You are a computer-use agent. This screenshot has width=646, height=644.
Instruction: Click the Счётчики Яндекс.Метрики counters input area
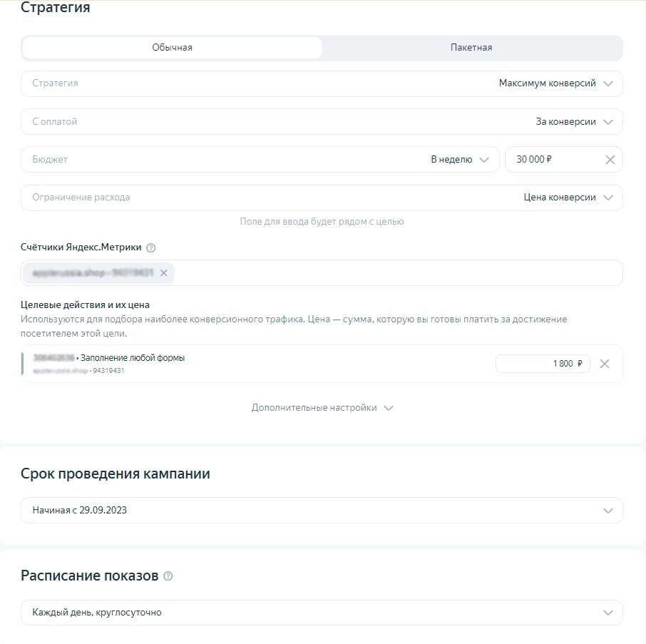(x=322, y=272)
